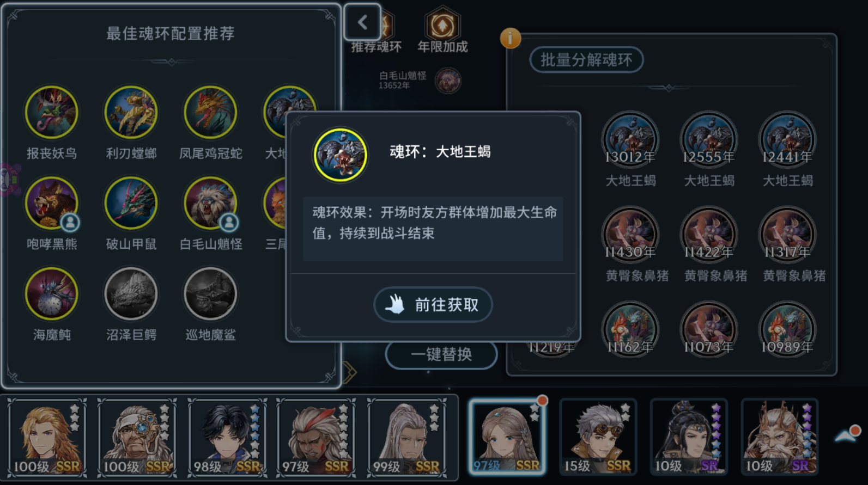Collapse the recommendation panel with the back arrow
The width and height of the screenshot is (868, 485).
tap(362, 22)
